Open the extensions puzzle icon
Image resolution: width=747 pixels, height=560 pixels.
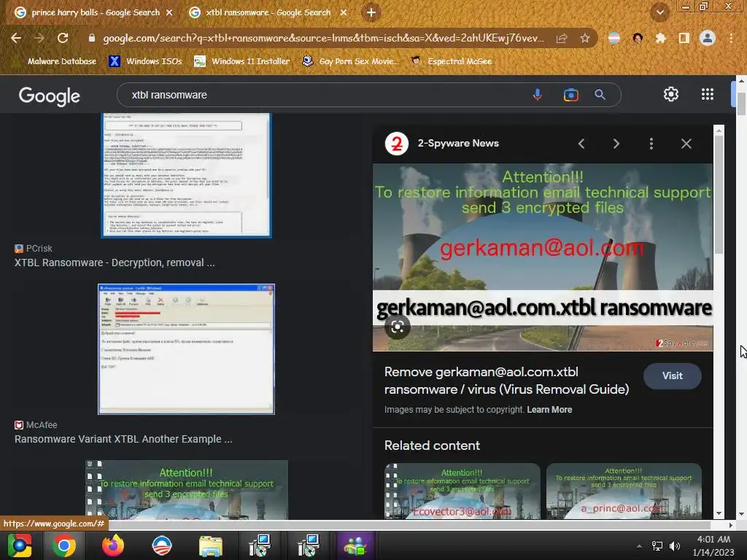(661, 38)
